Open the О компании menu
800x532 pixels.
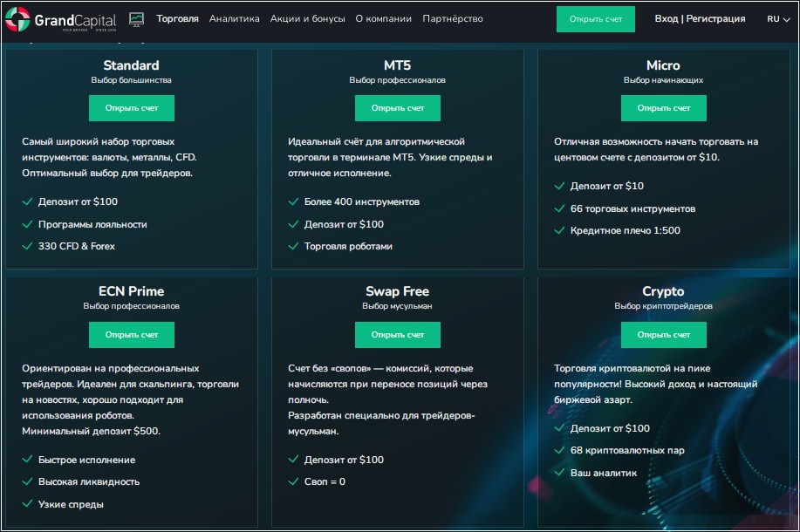tap(384, 19)
